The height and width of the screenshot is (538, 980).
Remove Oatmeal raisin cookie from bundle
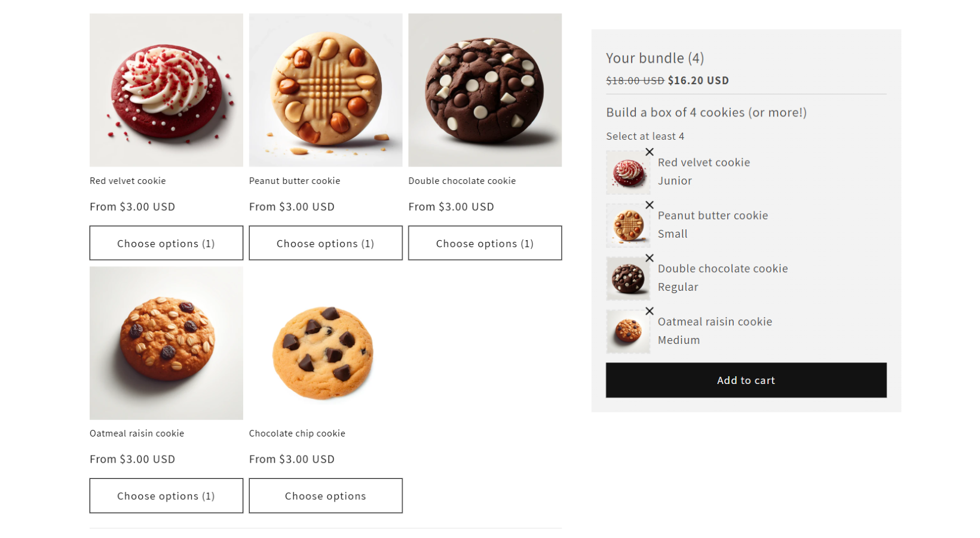click(650, 311)
